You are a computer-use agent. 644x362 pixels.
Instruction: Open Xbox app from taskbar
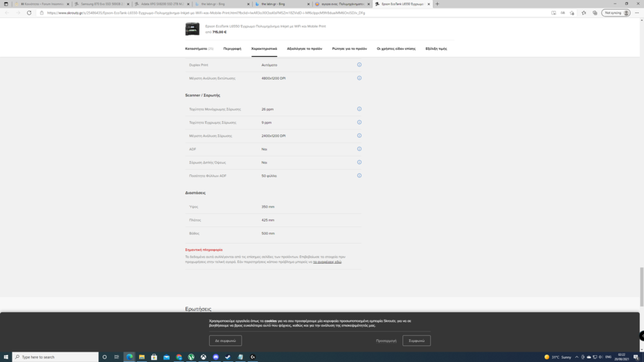tap(204, 357)
